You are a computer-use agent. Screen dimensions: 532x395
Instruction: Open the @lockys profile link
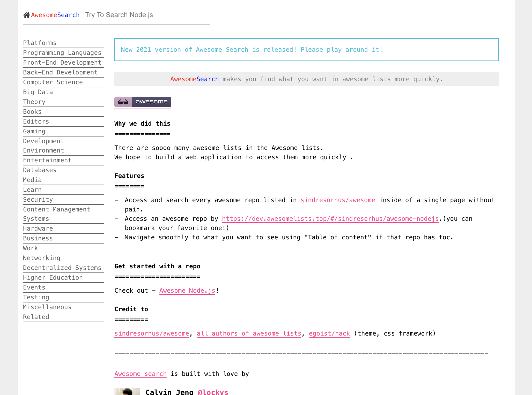(213, 392)
